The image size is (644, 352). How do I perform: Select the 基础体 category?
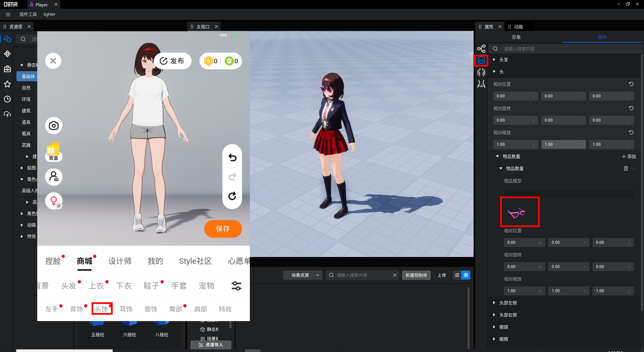(27, 77)
